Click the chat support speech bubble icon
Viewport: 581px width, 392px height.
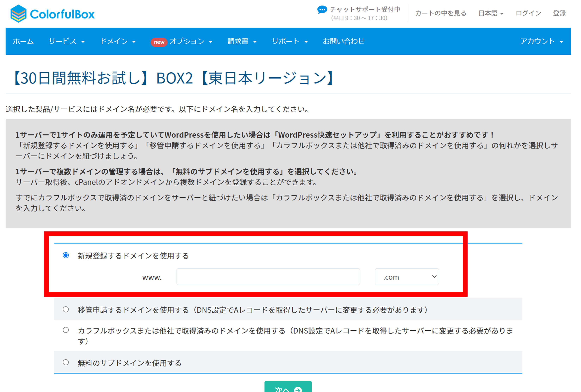point(322,10)
